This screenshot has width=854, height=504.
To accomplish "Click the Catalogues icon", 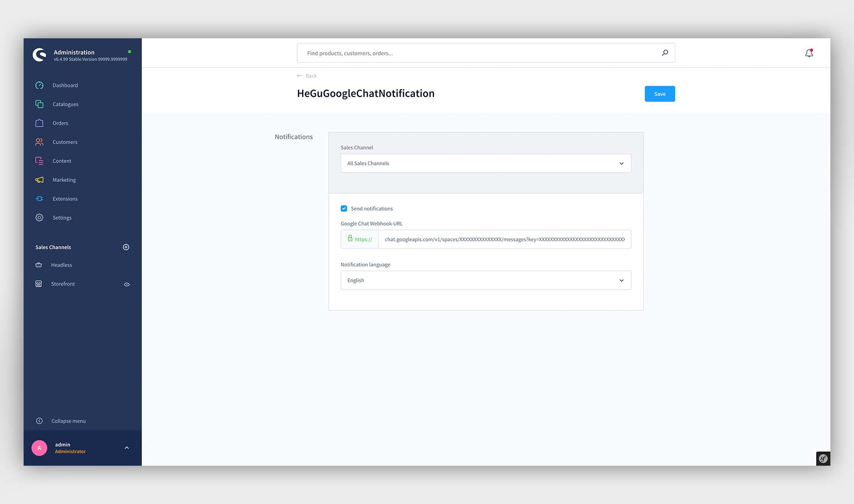I will pyautogui.click(x=39, y=104).
